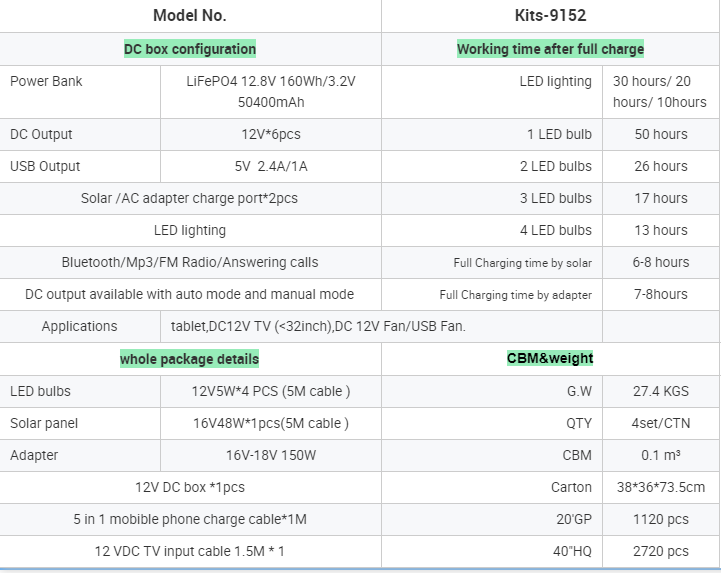Select the 'DC box configuration' highlighted heading
The image size is (721, 573).
point(190,49)
